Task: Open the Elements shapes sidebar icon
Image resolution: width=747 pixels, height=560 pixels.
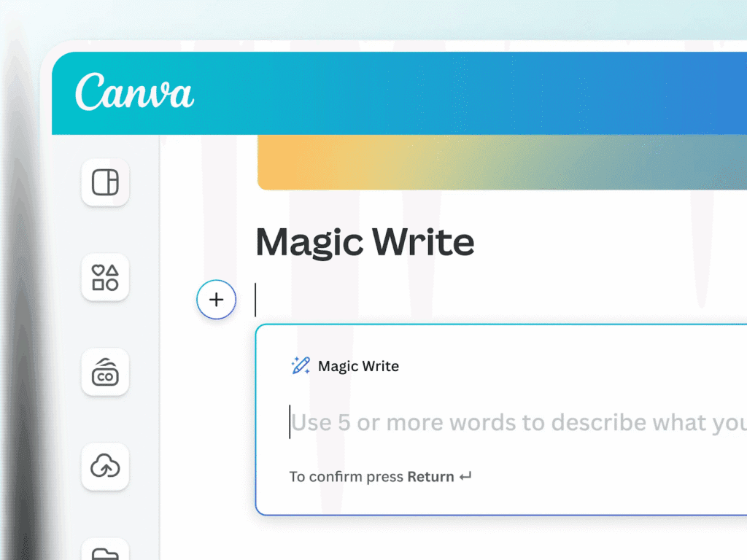Action: 105,277
